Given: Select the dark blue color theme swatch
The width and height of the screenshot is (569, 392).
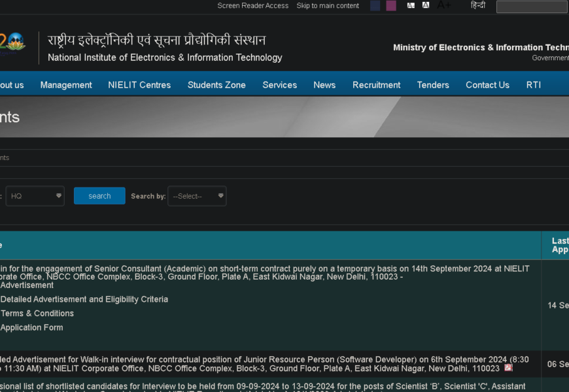Looking at the screenshot, I should pos(375,6).
